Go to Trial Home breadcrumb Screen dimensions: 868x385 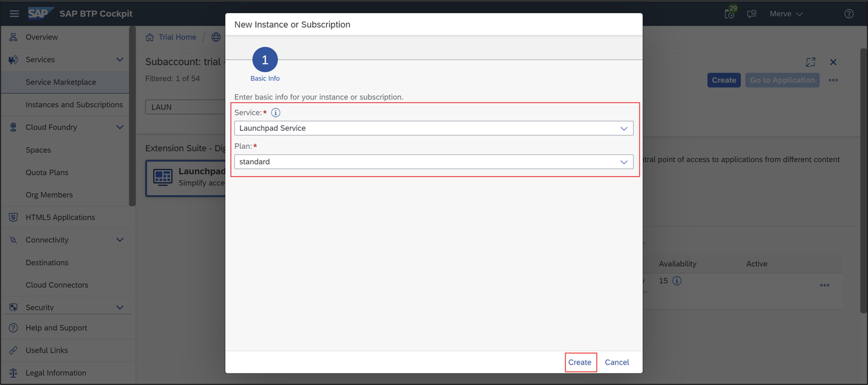[x=177, y=37]
